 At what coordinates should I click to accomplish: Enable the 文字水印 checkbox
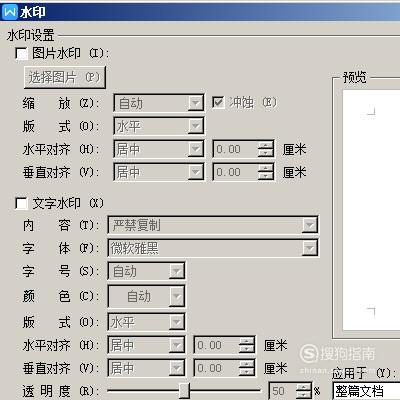click(21, 203)
